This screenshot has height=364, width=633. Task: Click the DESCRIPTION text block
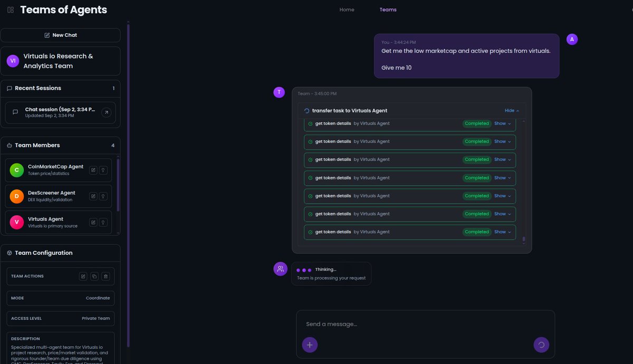pos(61,348)
